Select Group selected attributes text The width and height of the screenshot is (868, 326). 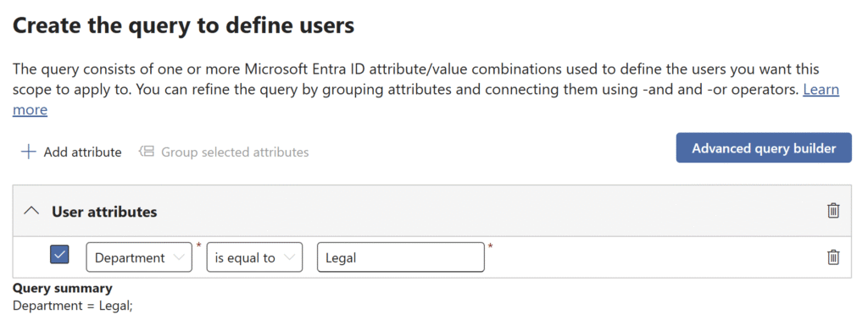pos(235,152)
